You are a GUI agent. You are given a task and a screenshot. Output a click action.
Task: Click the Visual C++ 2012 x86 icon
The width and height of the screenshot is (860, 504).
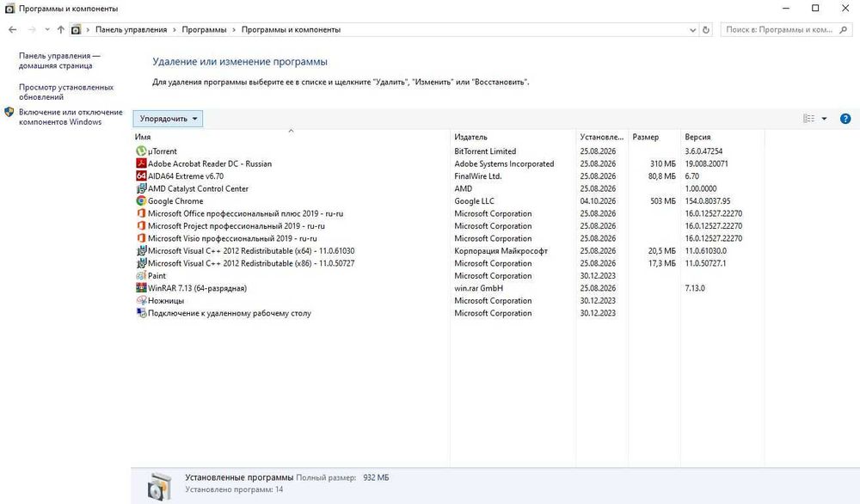[x=141, y=263]
